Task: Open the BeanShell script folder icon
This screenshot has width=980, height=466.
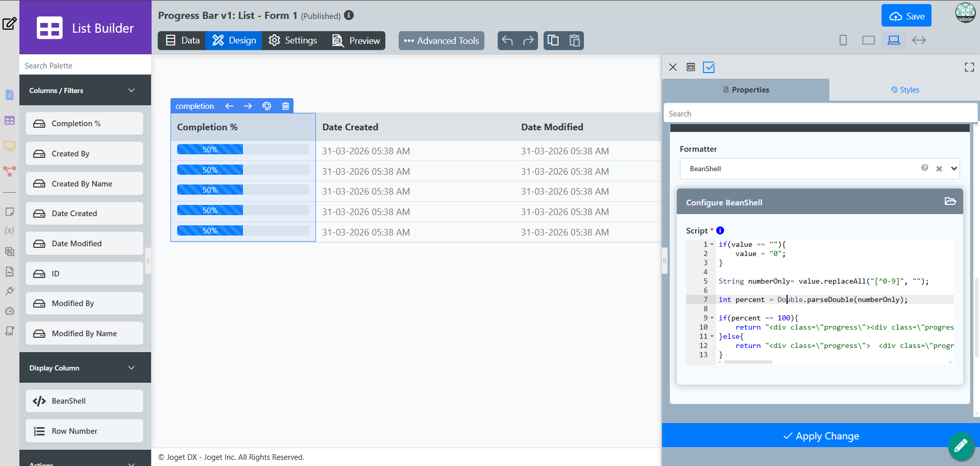Action: pos(950,201)
